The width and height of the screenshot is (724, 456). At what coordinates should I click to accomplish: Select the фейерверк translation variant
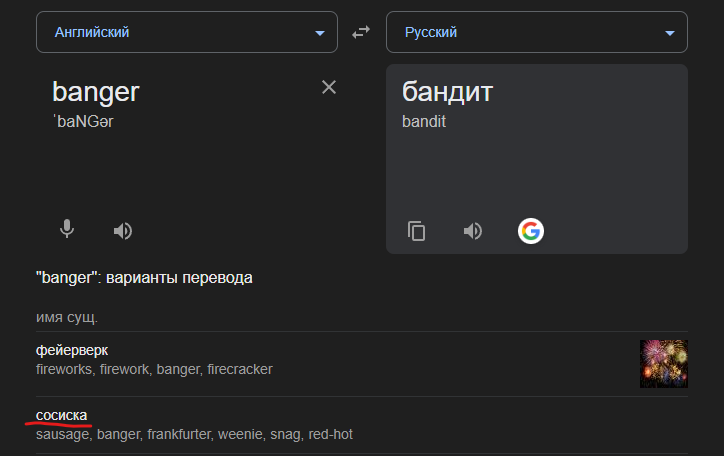72,351
